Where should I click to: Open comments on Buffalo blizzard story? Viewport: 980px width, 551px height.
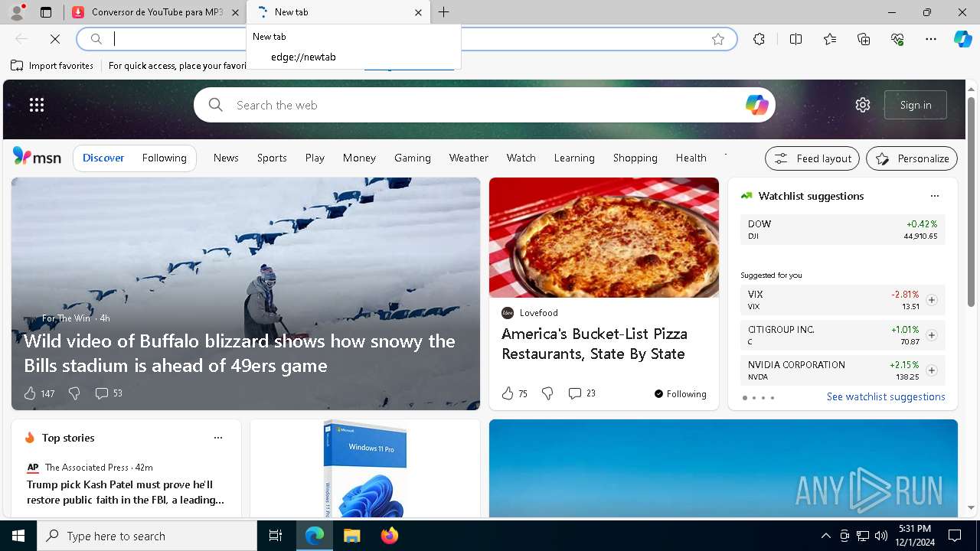tap(101, 393)
